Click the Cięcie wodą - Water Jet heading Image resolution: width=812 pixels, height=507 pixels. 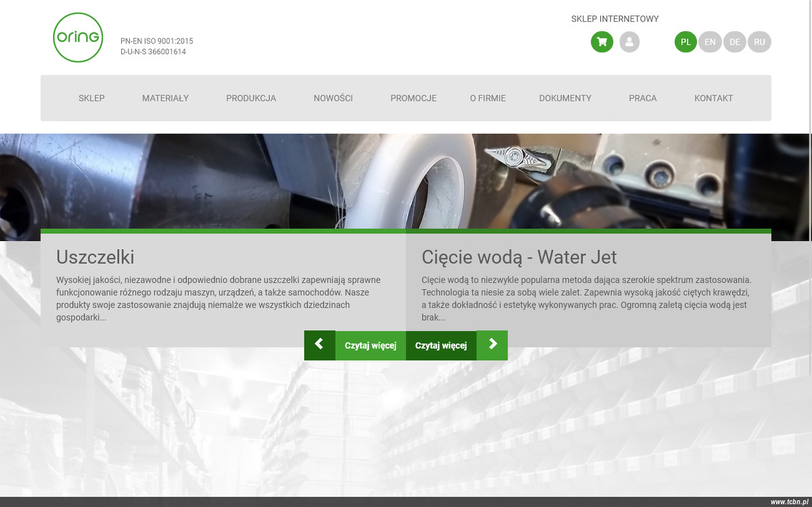click(x=519, y=257)
